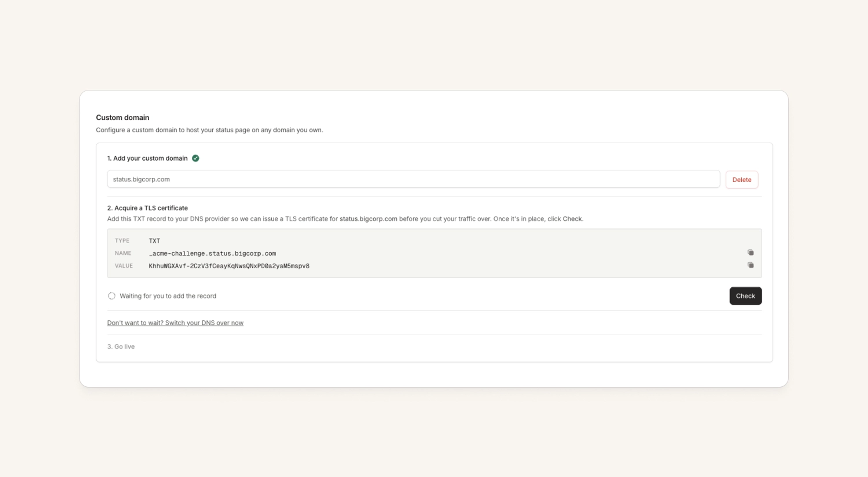Click the dotted waiting spinner icon
This screenshot has height=477, width=868.
coord(112,296)
